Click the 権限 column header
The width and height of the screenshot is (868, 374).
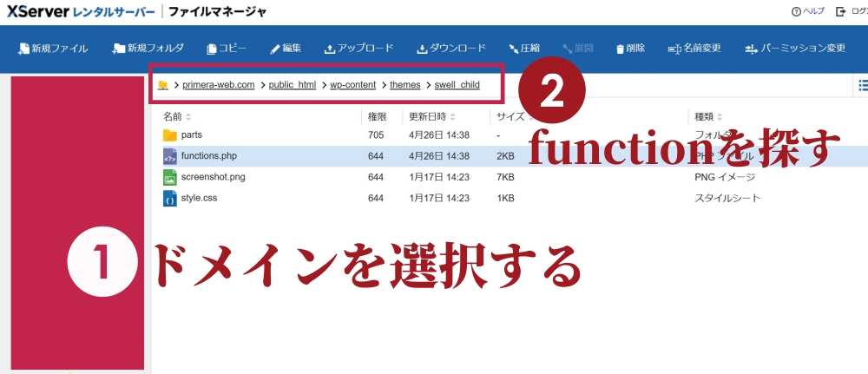[377, 117]
